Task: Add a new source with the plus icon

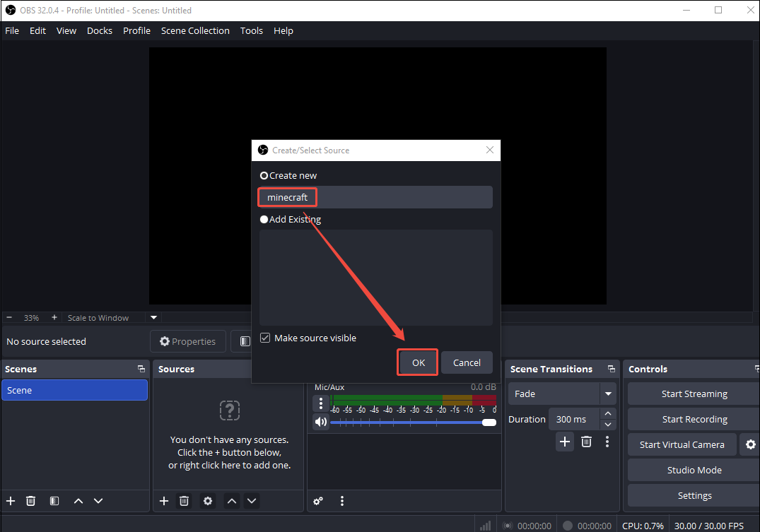Action: [x=163, y=500]
